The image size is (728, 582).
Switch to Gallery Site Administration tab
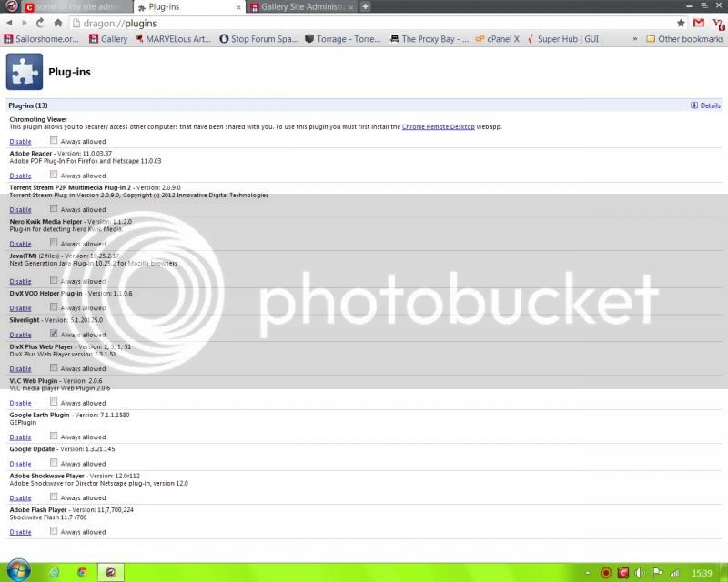[302, 7]
